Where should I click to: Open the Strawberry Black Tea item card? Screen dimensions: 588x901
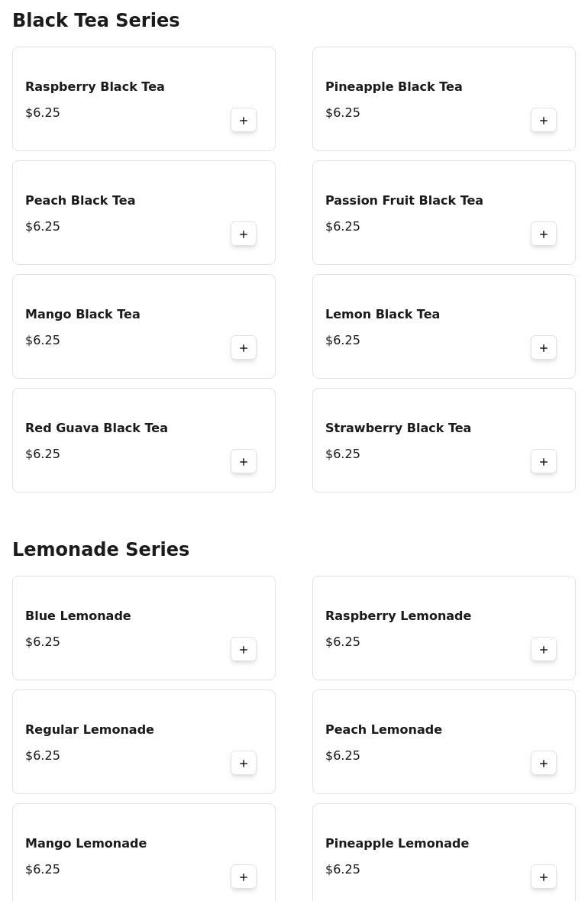coord(444,440)
